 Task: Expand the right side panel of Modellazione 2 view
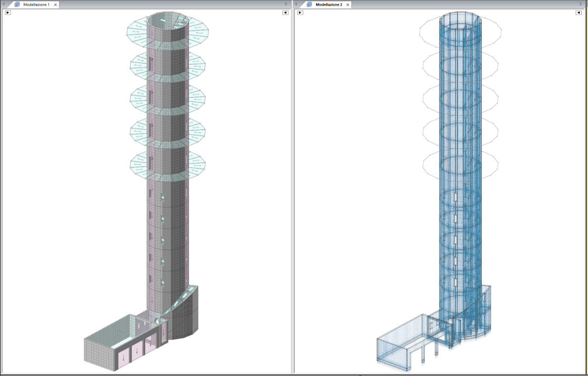[578, 12]
